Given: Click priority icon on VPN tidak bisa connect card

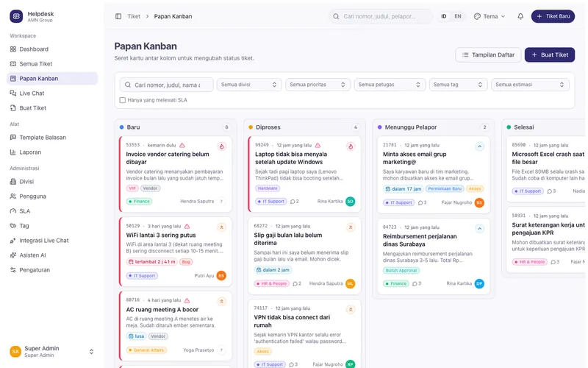Looking at the screenshot, I should coord(351,309).
